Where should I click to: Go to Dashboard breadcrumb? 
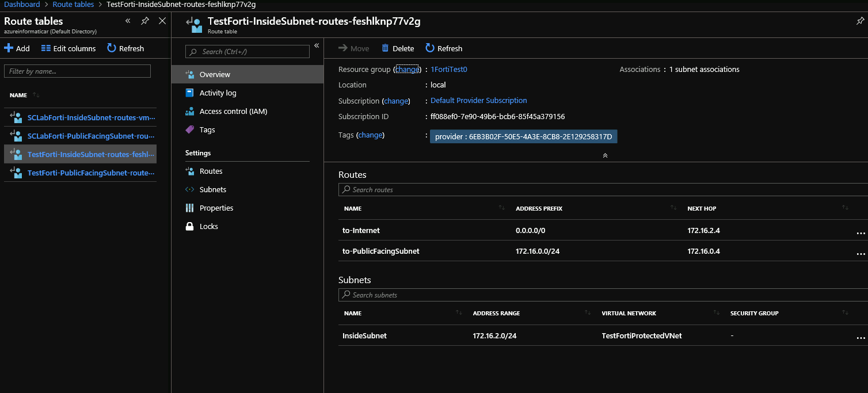tap(22, 4)
